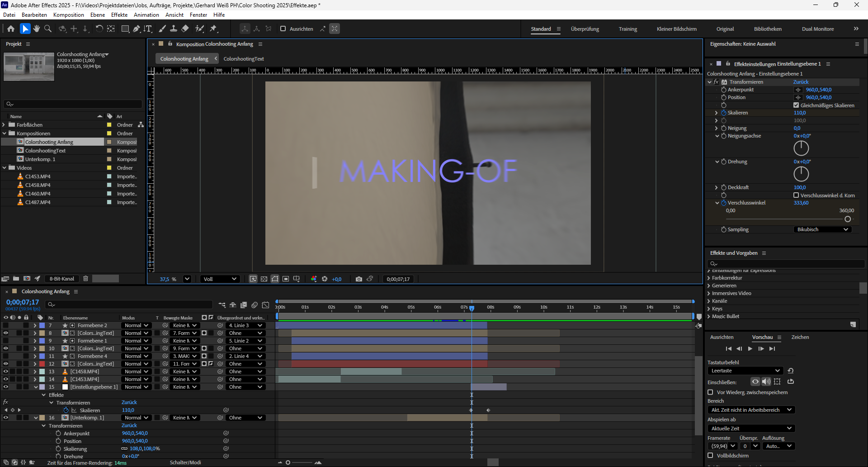Switch to the Überprüfung workspace

coord(585,29)
